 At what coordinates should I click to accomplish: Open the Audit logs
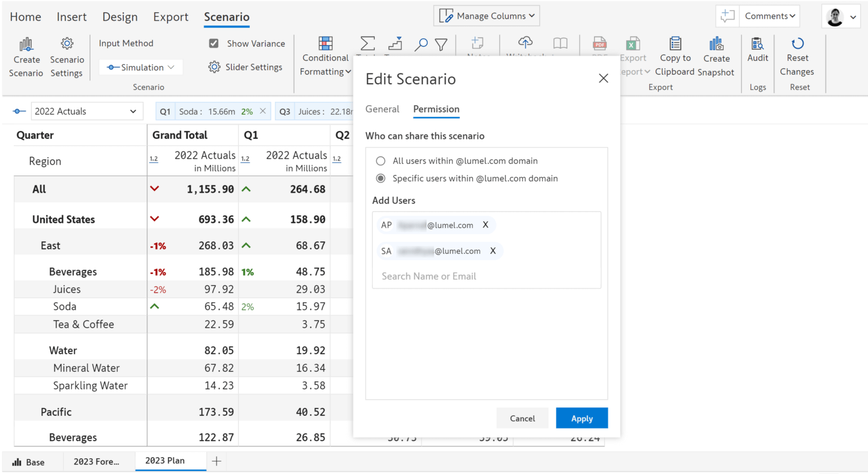757,56
